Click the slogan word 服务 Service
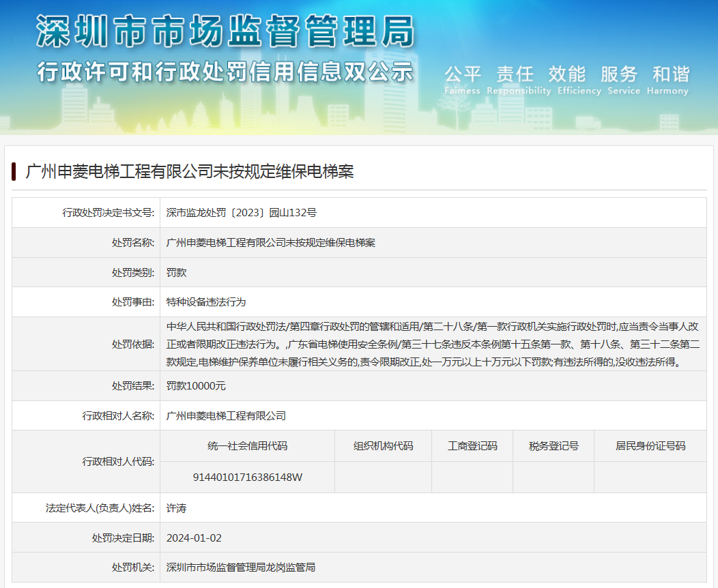Screen dimensions: 718x588 624,80
